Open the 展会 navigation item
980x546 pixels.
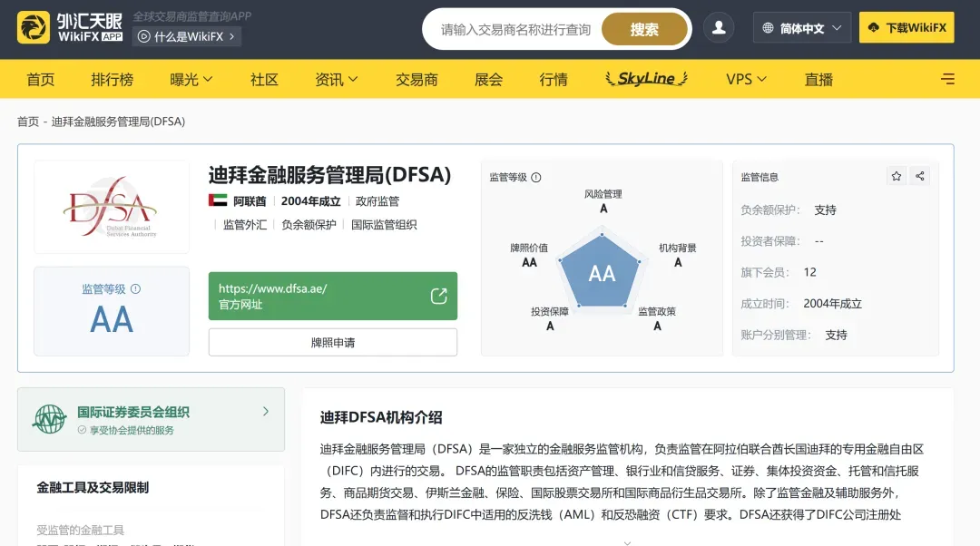point(488,79)
